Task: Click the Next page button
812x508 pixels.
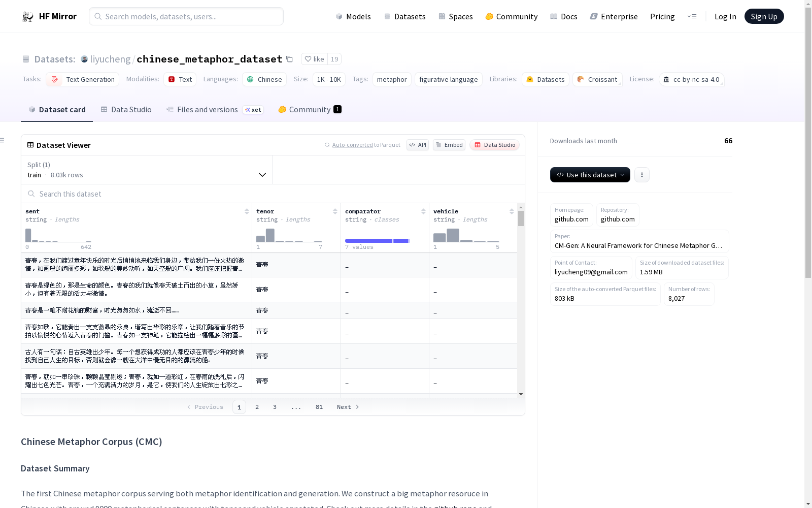Action: click(348, 407)
